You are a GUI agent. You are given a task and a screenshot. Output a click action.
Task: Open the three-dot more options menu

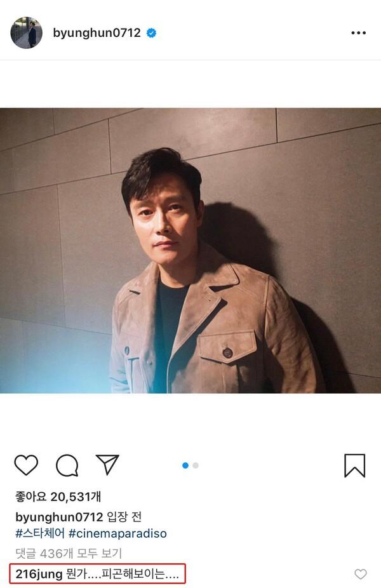click(359, 33)
